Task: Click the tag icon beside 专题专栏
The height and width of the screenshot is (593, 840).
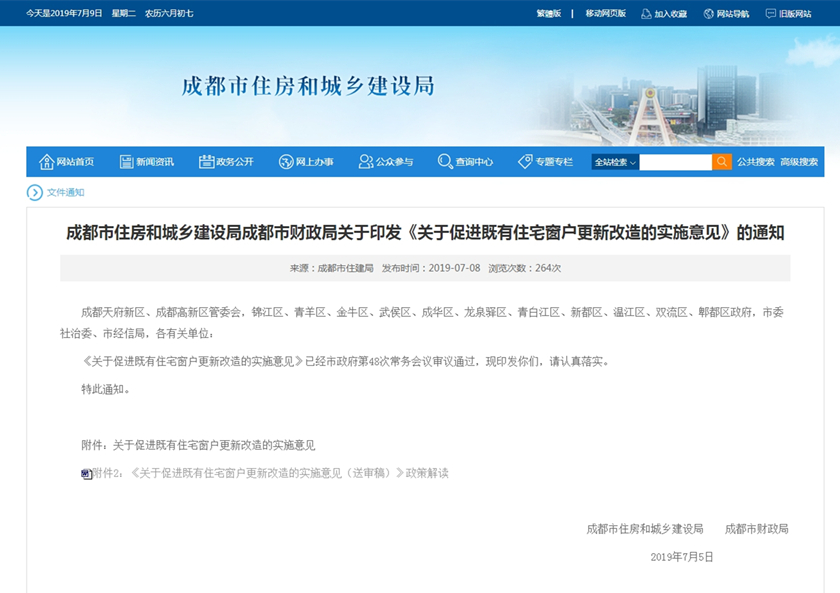Action: click(x=526, y=162)
